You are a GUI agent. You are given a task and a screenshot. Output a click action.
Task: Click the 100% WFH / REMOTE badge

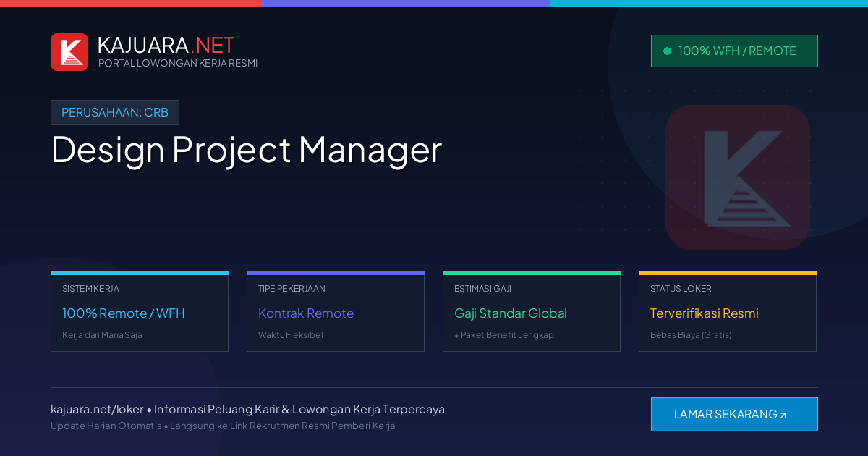[734, 51]
